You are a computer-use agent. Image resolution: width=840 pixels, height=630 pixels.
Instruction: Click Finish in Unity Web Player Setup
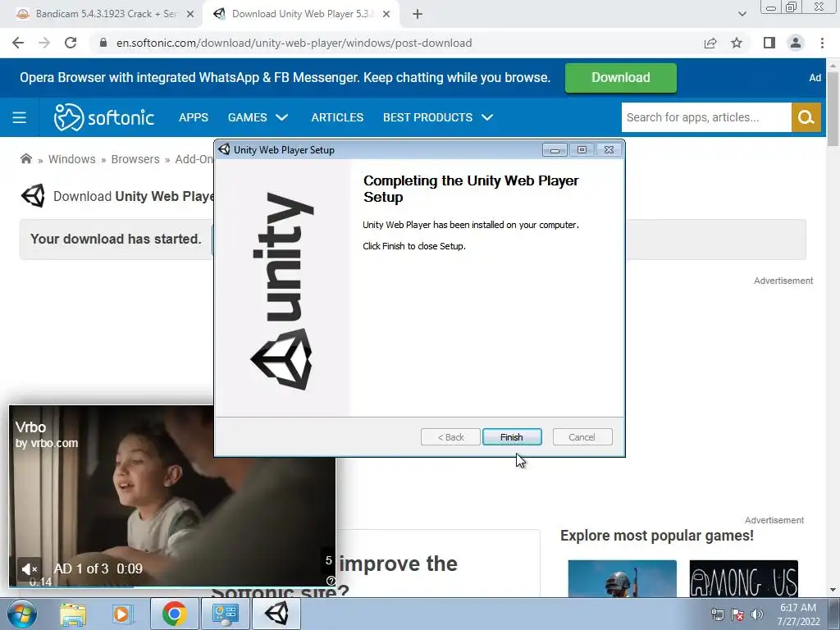point(512,437)
